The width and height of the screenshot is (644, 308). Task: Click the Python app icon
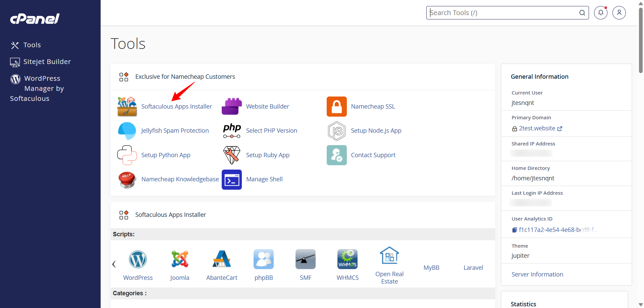point(127,155)
